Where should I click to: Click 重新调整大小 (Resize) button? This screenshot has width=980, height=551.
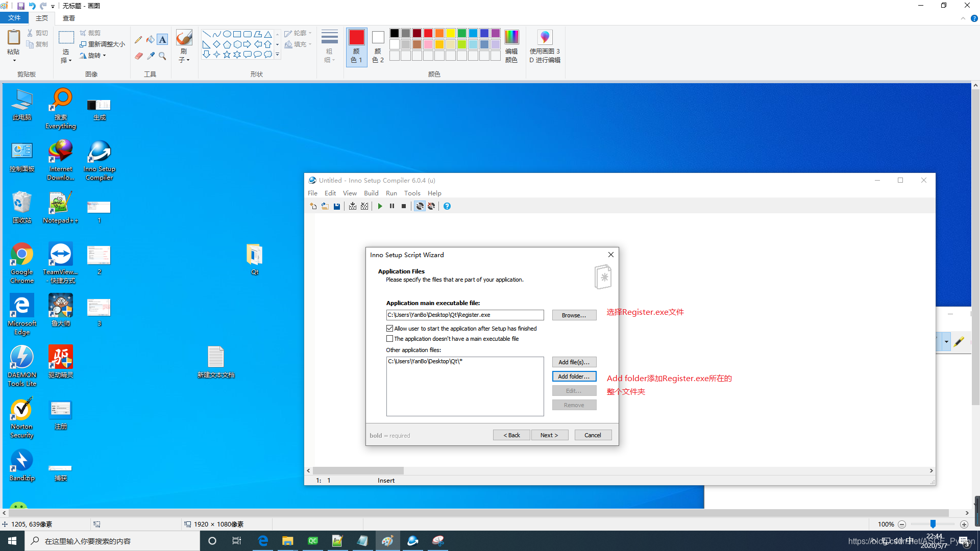(x=103, y=44)
